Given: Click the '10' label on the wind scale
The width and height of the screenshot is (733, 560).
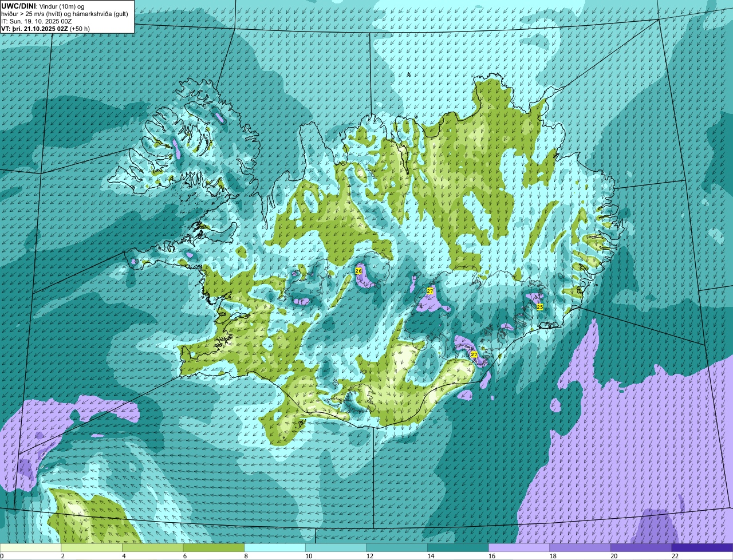Looking at the screenshot, I should (x=309, y=556).
